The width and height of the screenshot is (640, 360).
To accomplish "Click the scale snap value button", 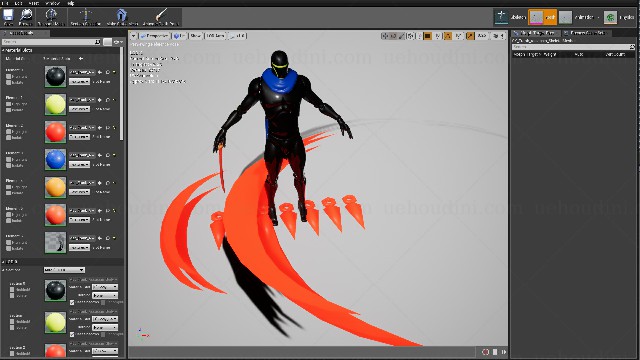I will click(482, 36).
